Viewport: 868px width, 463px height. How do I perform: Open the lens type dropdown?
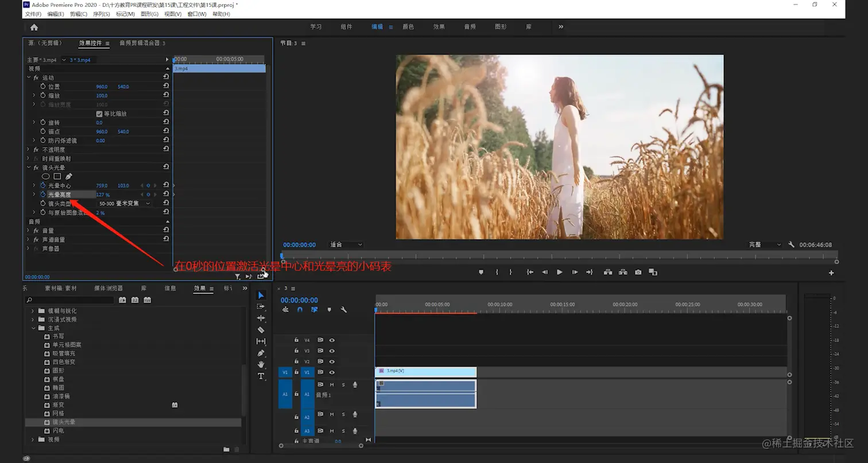pos(125,204)
